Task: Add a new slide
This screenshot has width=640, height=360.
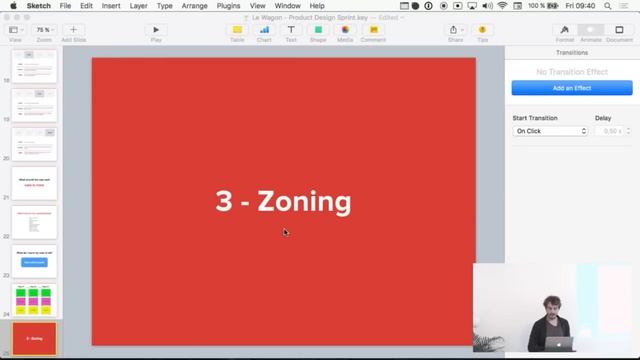Action: [x=73, y=30]
